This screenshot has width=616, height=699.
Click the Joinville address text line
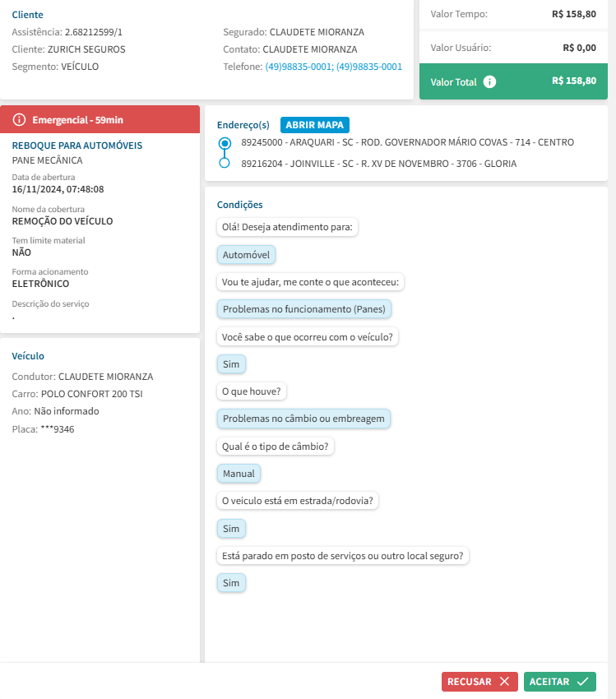[378, 164]
